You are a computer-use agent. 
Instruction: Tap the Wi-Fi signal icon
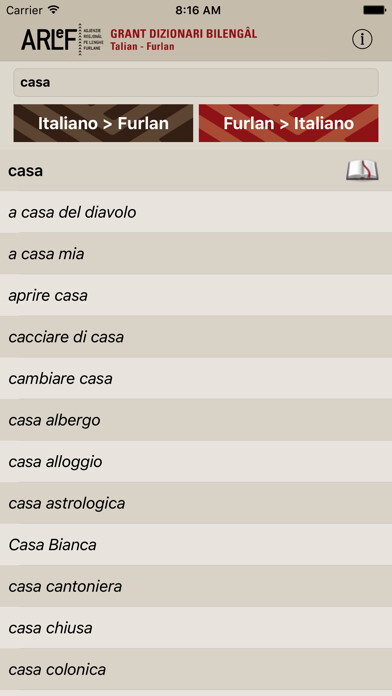coord(53,10)
